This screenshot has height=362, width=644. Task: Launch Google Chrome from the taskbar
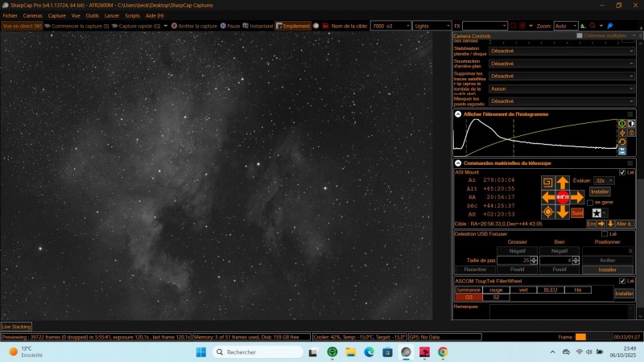(x=443, y=352)
